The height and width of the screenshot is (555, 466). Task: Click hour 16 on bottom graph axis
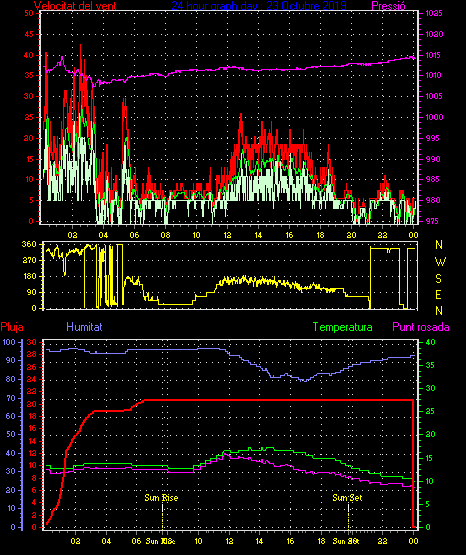290,541
